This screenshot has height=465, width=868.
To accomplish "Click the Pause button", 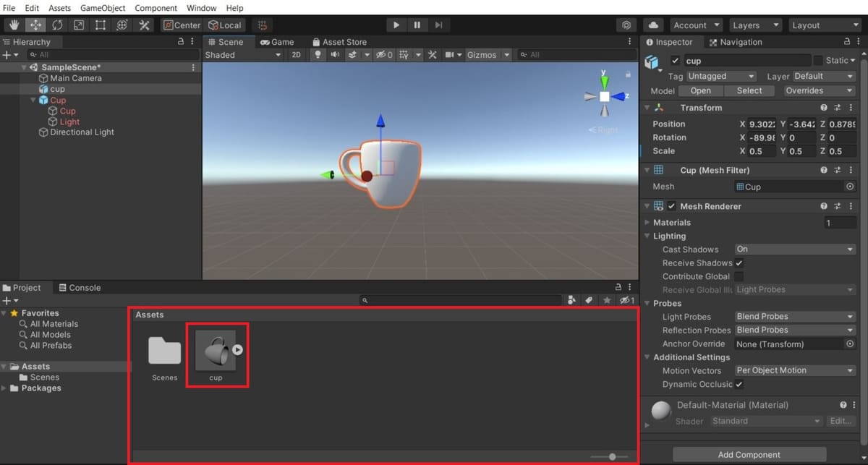I will 417,25.
